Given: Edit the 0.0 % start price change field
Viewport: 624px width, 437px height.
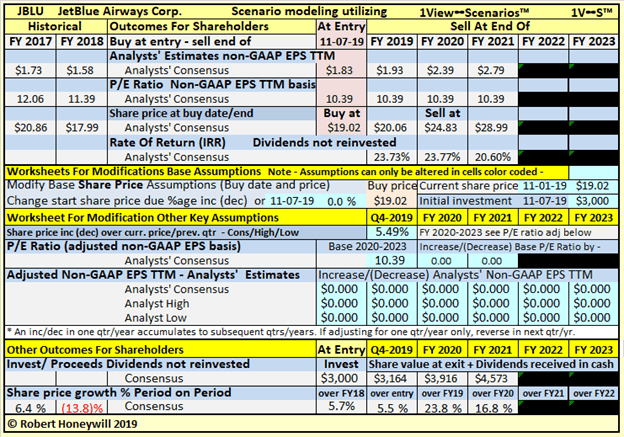Looking at the screenshot, I should [x=341, y=201].
